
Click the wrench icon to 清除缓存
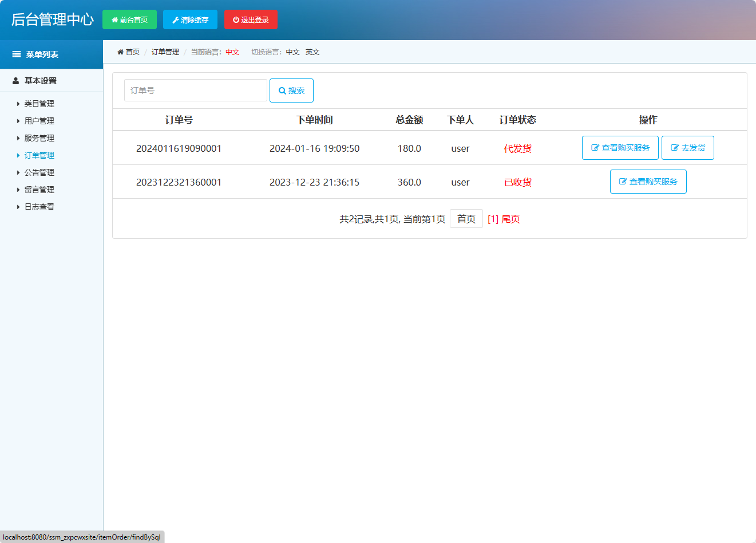(x=175, y=19)
